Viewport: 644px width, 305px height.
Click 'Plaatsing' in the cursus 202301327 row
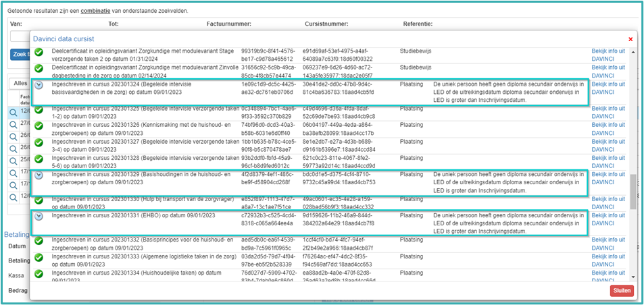pyautogui.click(x=411, y=142)
